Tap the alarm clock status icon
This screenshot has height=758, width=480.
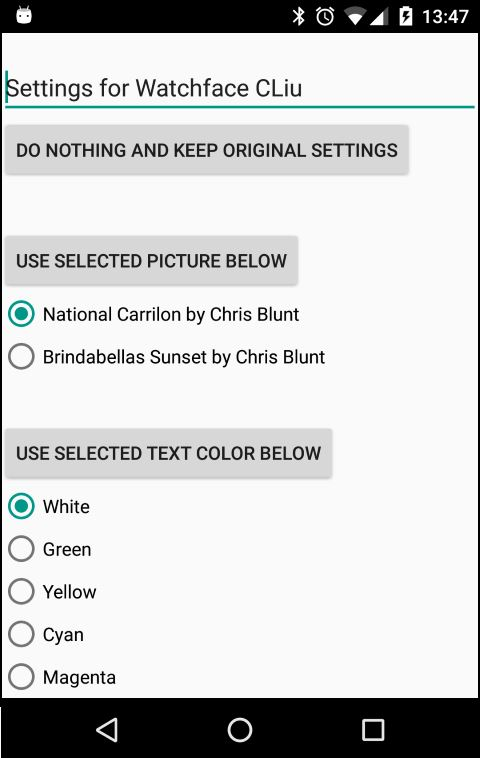[x=325, y=16]
